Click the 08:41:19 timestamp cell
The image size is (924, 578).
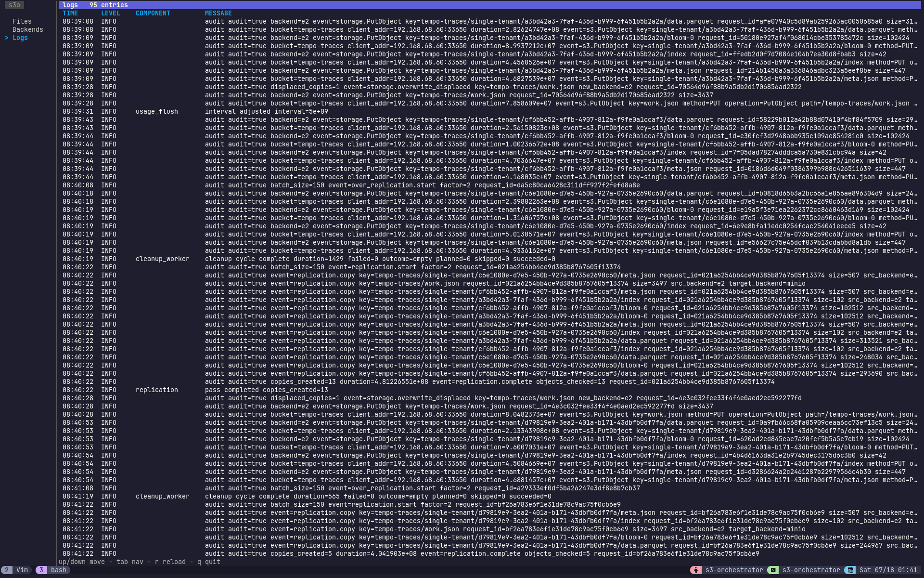pos(78,497)
